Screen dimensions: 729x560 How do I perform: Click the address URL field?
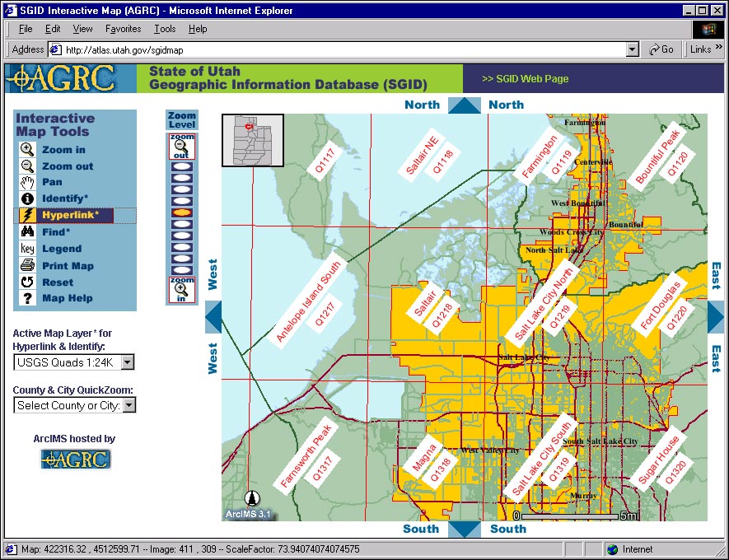344,49
